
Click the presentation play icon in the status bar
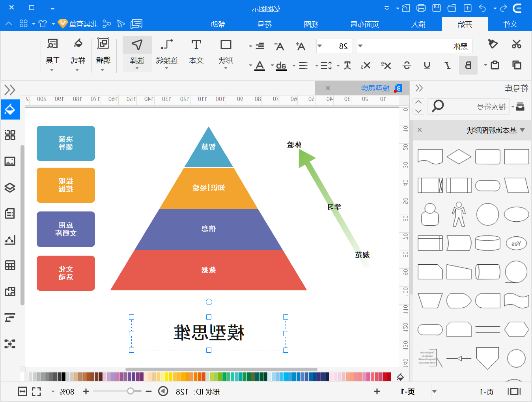(x=163, y=391)
